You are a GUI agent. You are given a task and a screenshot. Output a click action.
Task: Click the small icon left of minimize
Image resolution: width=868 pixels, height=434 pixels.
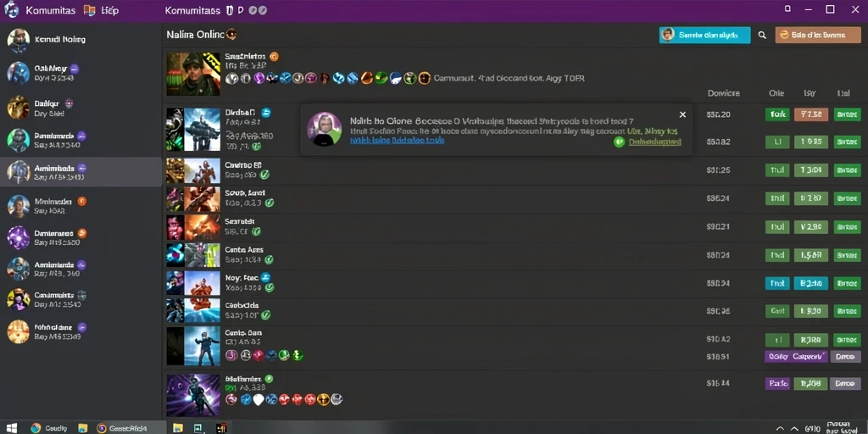[787, 8]
